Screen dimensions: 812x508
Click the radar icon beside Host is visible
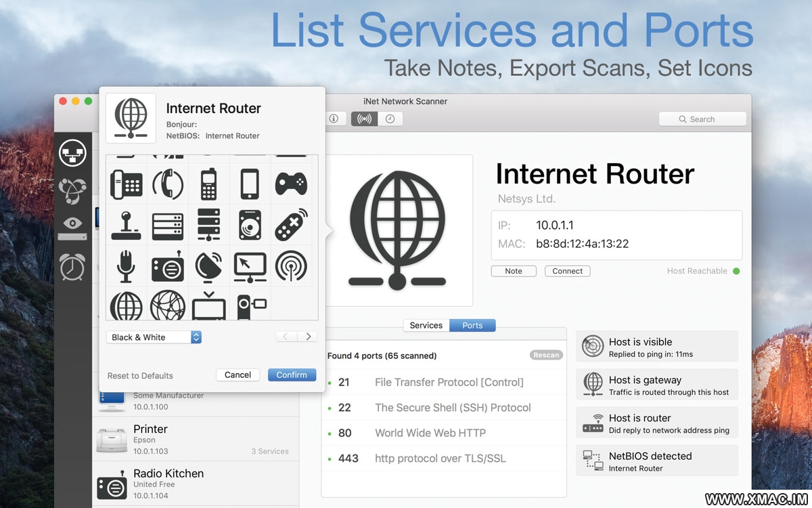(x=593, y=347)
